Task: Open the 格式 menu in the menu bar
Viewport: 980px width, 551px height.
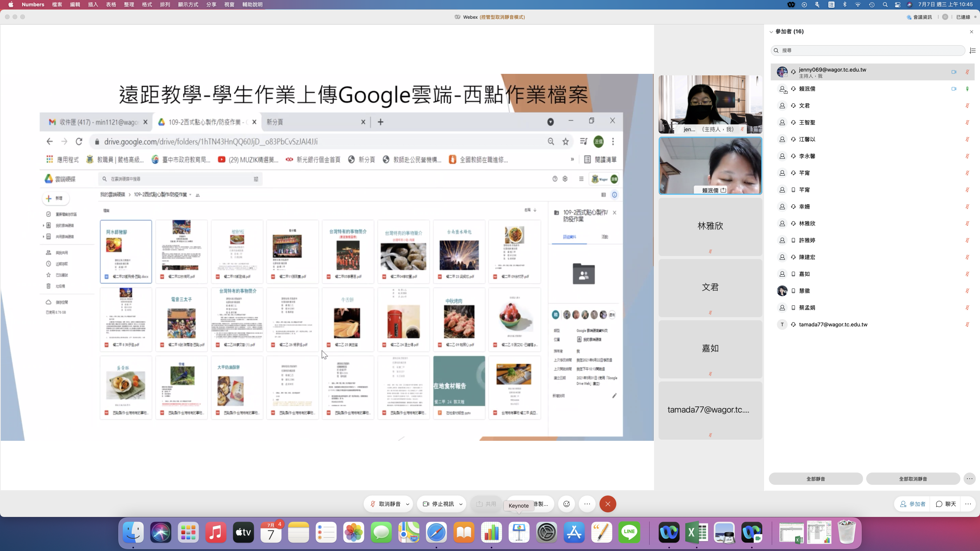Action: [x=147, y=5]
